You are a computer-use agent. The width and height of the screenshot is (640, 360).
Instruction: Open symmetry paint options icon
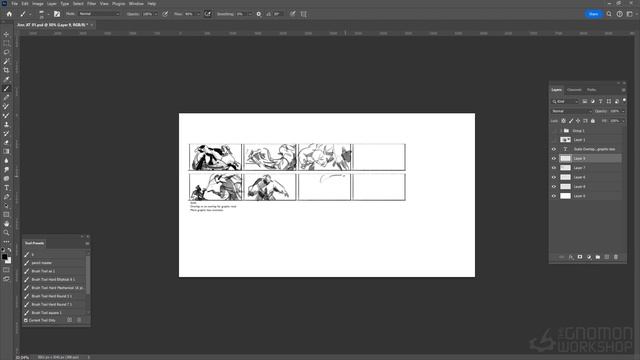pyautogui.click(x=304, y=14)
